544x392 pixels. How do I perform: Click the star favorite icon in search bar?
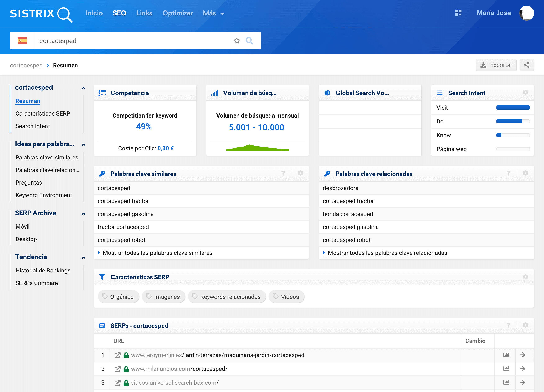(237, 41)
